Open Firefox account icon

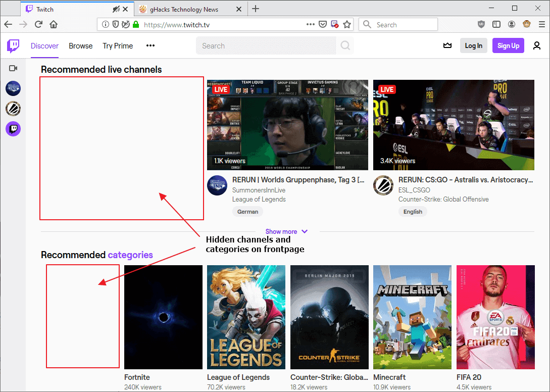(x=512, y=25)
